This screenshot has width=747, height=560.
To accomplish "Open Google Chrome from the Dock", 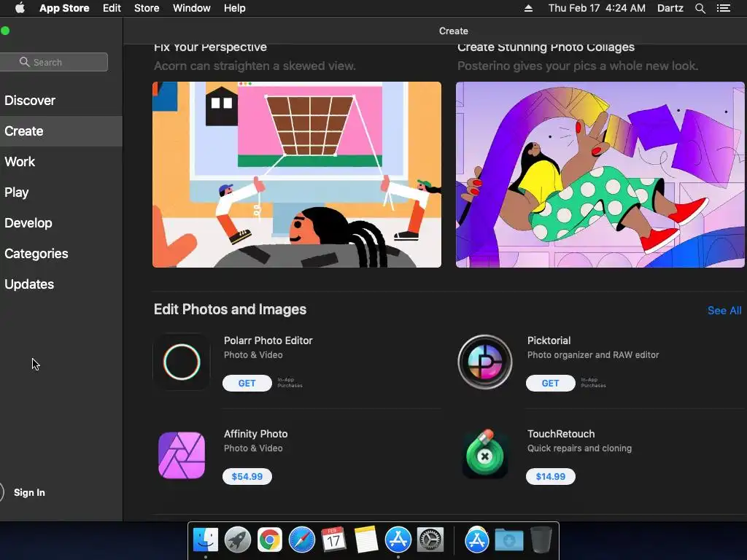I will pyautogui.click(x=270, y=540).
